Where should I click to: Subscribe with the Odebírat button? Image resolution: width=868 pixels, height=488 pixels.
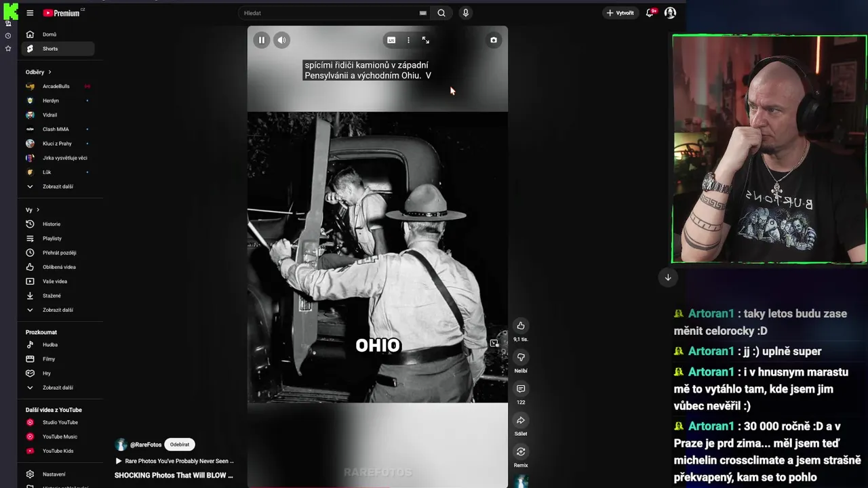180,445
